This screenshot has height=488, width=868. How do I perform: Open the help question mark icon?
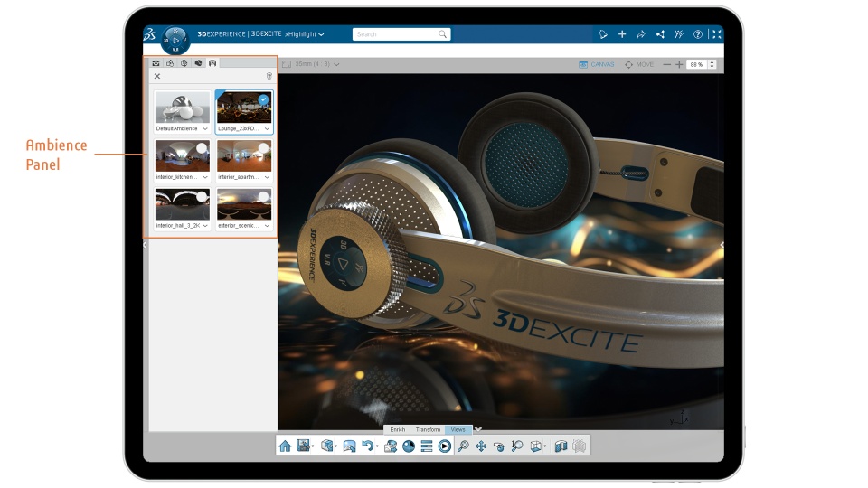(698, 34)
